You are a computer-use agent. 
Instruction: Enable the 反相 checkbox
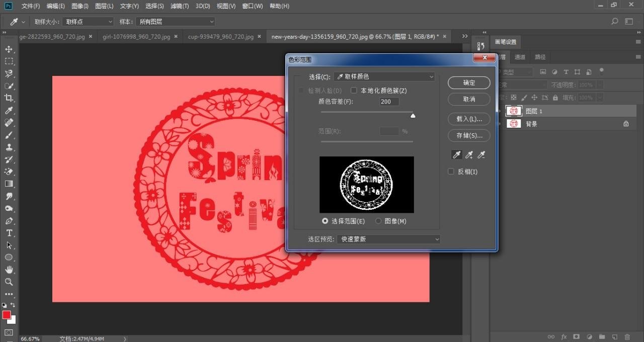pyautogui.click(x=451, y=172)
